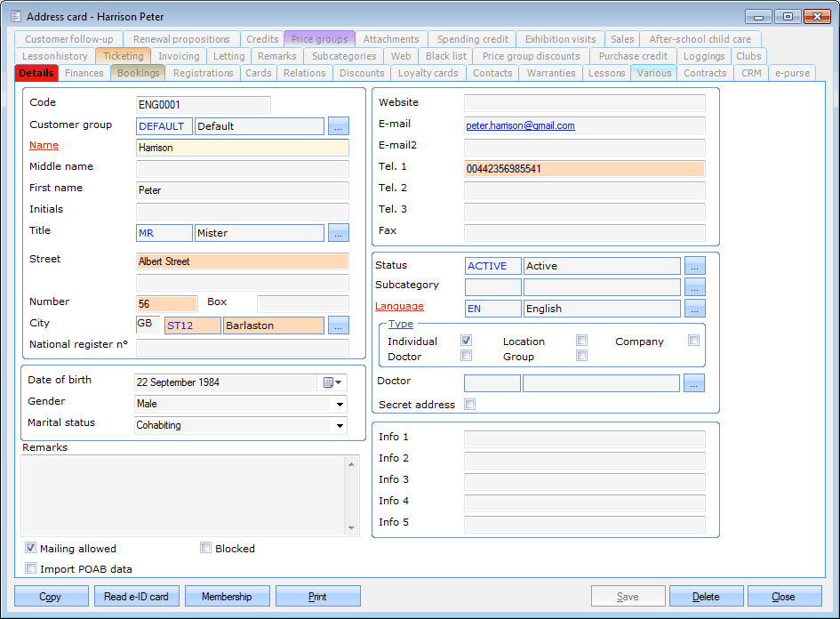Screen dimensions: 840x619
Task: Enable the Blocked checkbox
Action: [206, 549]
